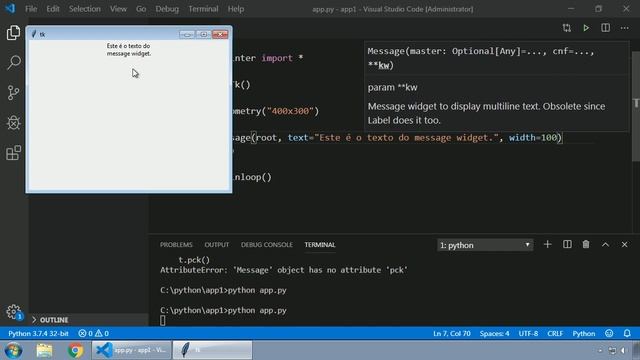
Task: Open Source Control view
Action: 13,93
